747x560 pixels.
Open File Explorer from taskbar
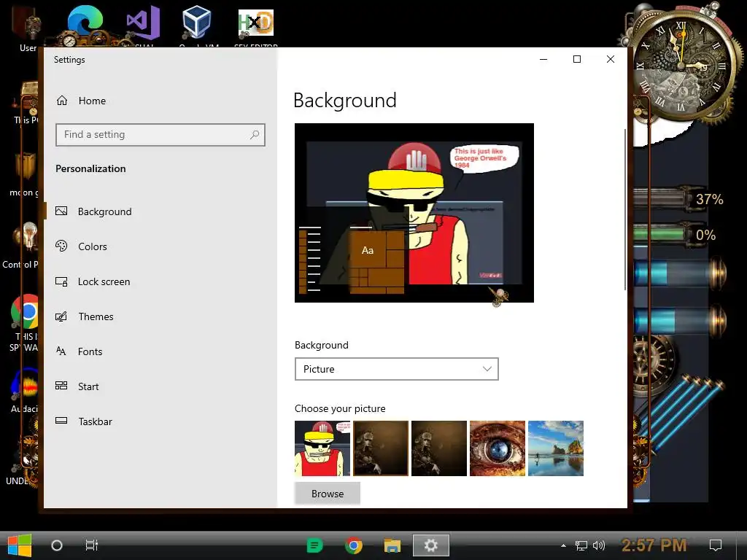tap(392, 545)
